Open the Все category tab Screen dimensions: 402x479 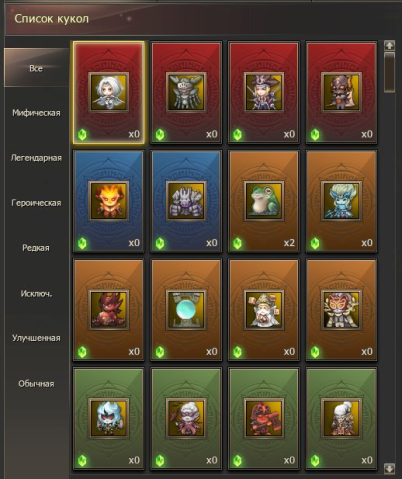(x=36, y=68)
